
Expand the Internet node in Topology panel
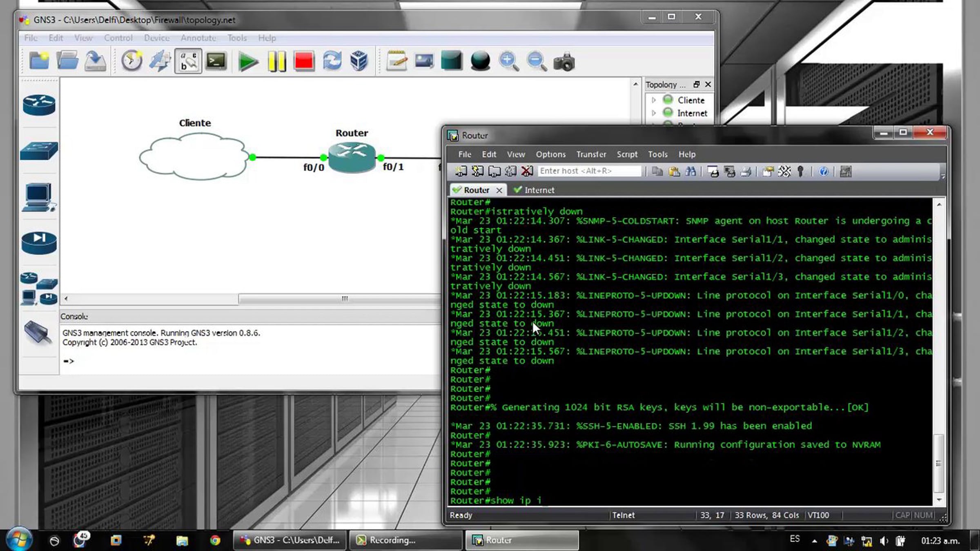click(x=654, y=113)
